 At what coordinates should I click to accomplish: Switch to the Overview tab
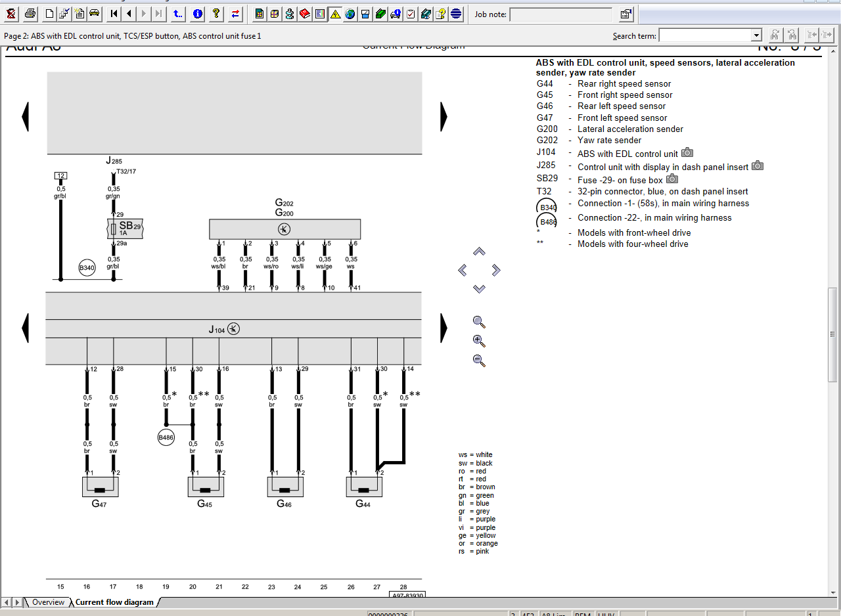(49, 602)
